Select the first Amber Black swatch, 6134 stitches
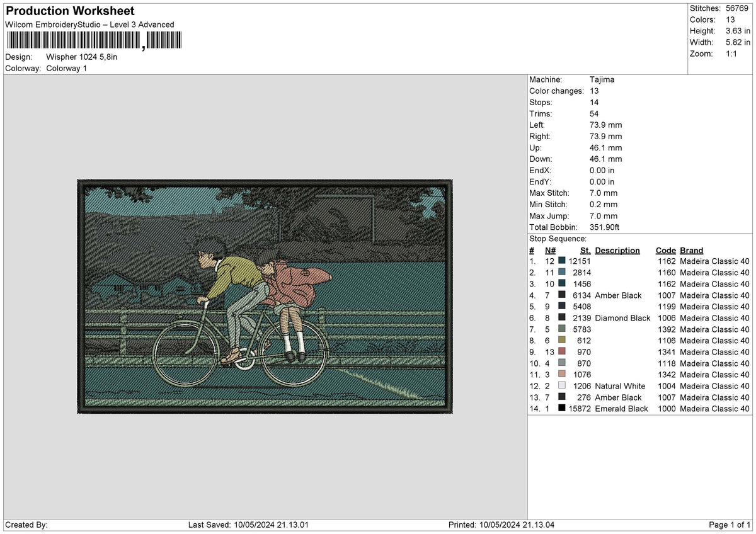This screenshot has height=534, width=756. pyautogui.click(x=561, y=295)
